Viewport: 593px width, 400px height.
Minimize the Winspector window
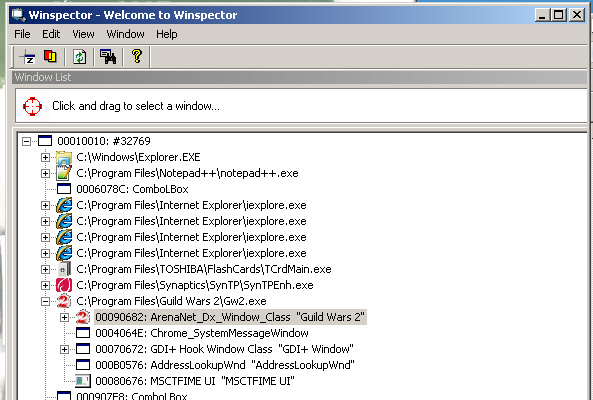pos(542,15)
